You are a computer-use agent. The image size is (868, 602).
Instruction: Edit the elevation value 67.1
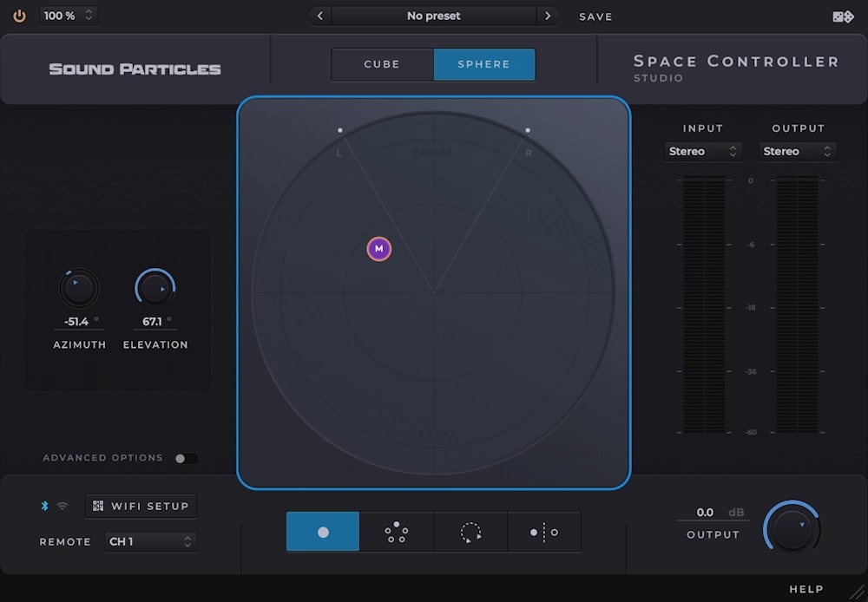153,322
